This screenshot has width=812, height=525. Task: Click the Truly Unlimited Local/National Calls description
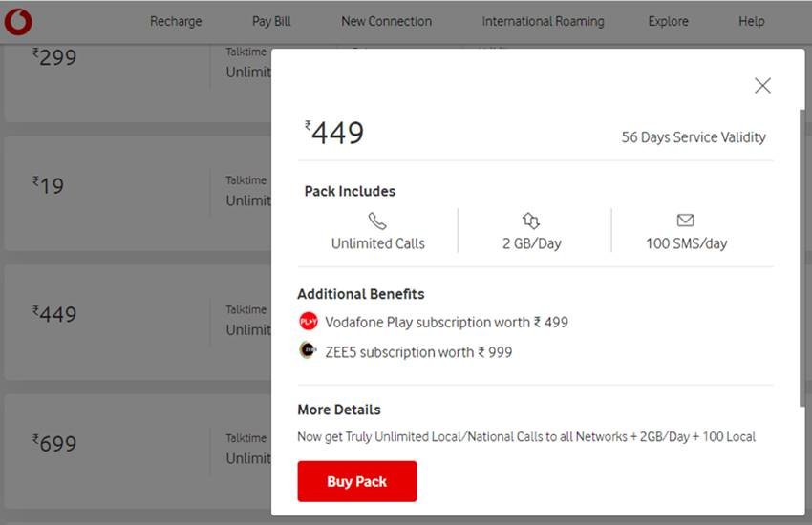526,436
